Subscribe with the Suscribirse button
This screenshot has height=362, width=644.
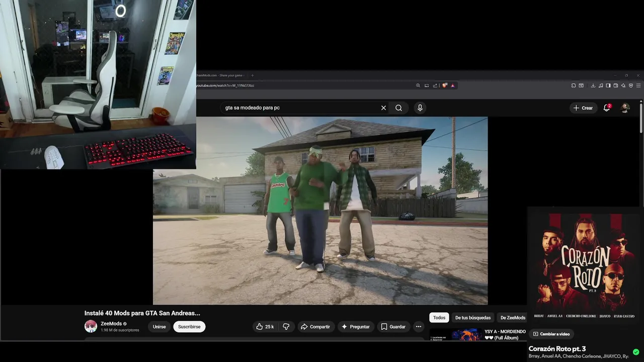click(189, 327)
